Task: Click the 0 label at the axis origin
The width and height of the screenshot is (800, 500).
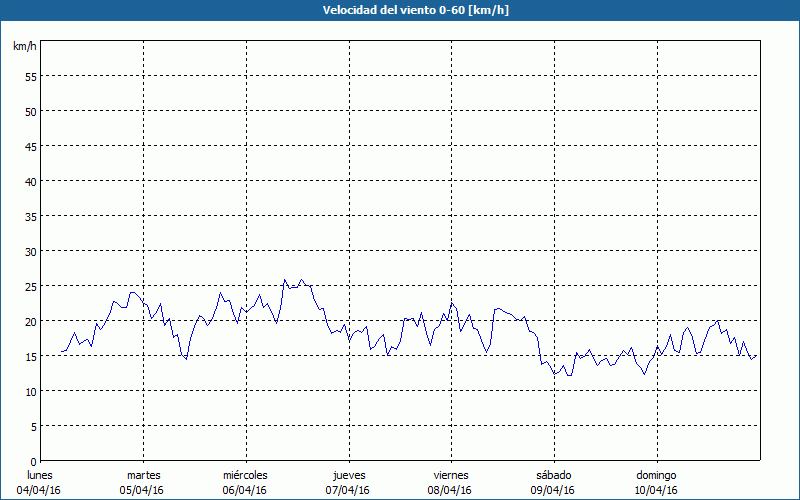Action: pos(33,462)
